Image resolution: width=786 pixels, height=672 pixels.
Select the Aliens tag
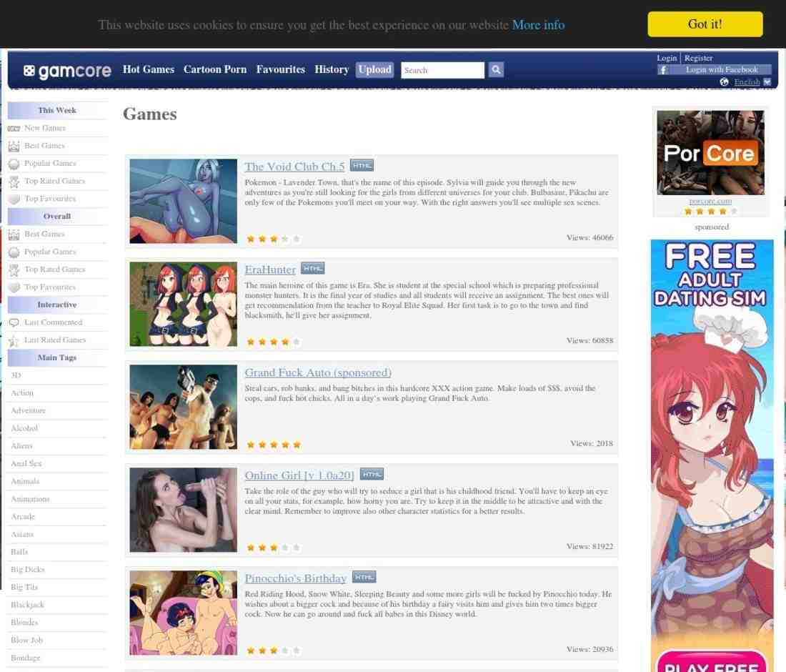[x=21, y=446]
